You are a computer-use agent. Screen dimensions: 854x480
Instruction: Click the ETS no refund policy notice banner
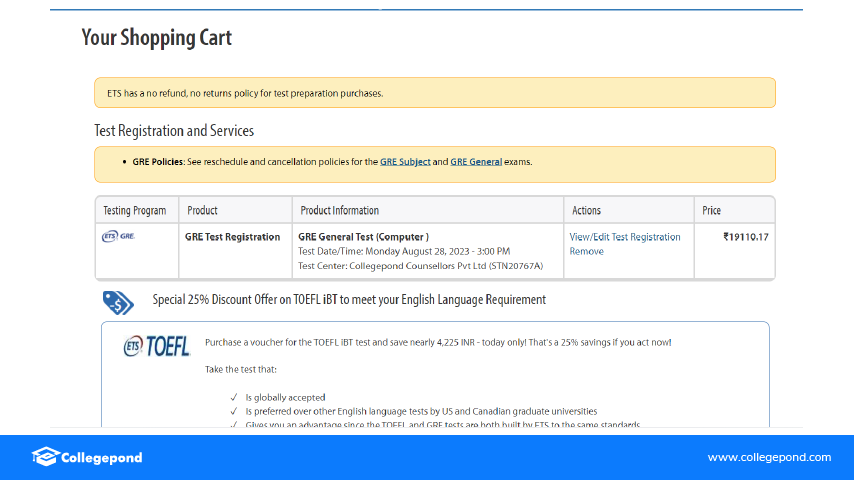[x=434, y=93]
